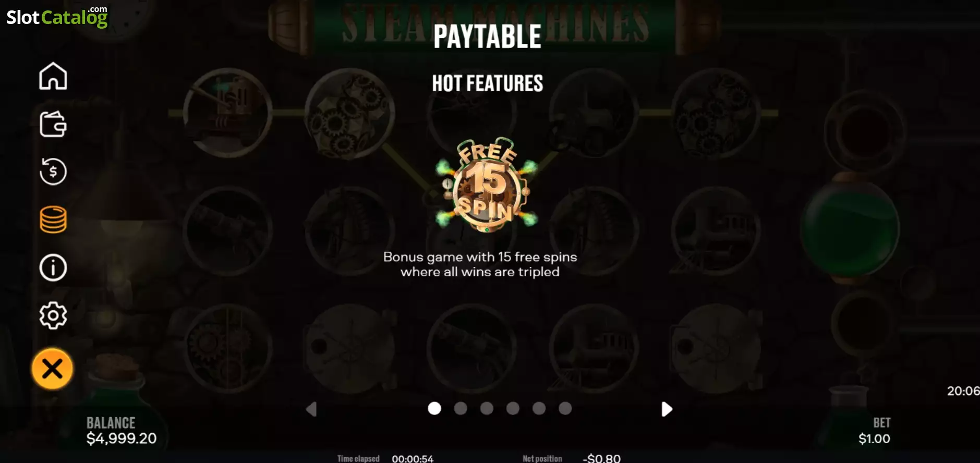Screen dimensions: 980x463
Task: Click the Bet $1.00 amount
Action: [875, 438]
